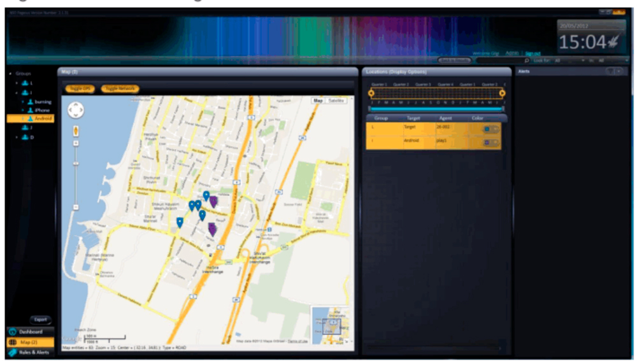Click the Dashboard gauge icon

pyautogui.click(x=13, y=332)
